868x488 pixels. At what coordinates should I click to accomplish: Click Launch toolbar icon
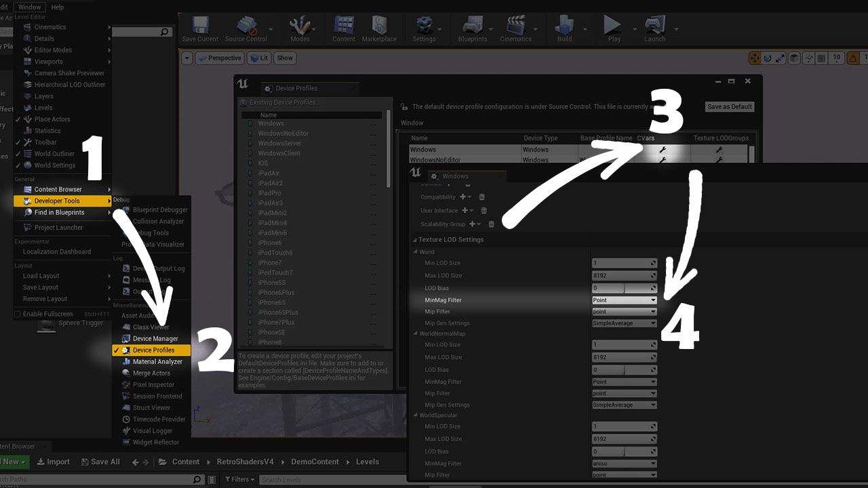(x=654, y=29)
